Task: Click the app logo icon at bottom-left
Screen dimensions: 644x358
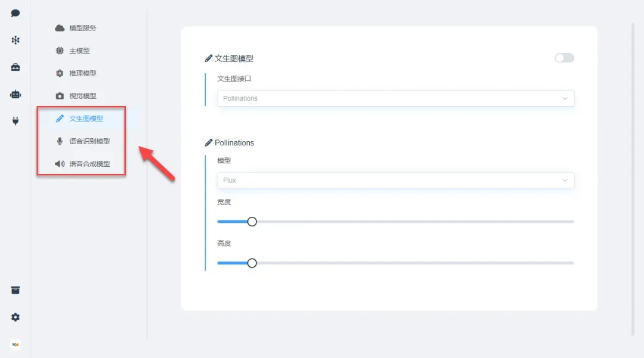Action: click(16, 344)
